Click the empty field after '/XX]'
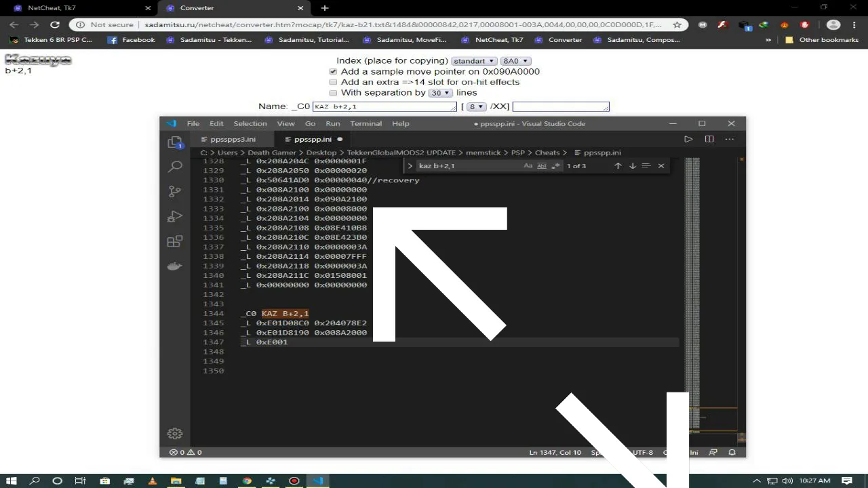This screenshot has width=868, height=488. coord(561,106)
